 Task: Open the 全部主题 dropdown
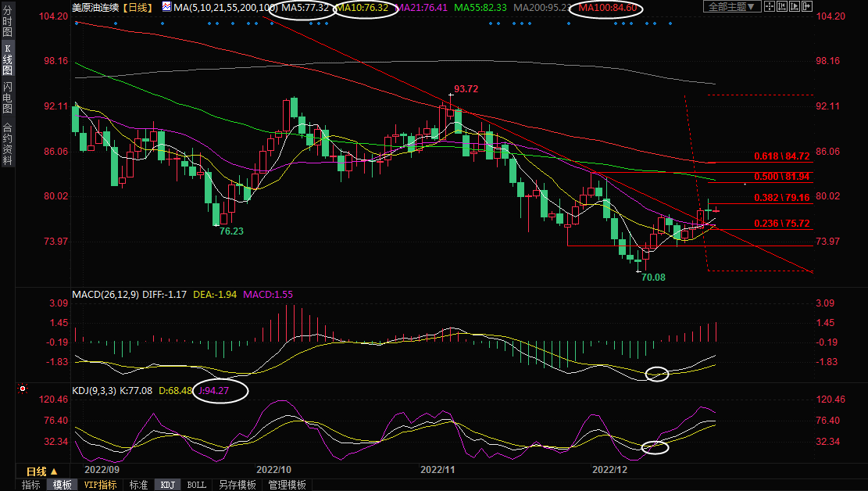pyautogui.click(x=731, y=7)
